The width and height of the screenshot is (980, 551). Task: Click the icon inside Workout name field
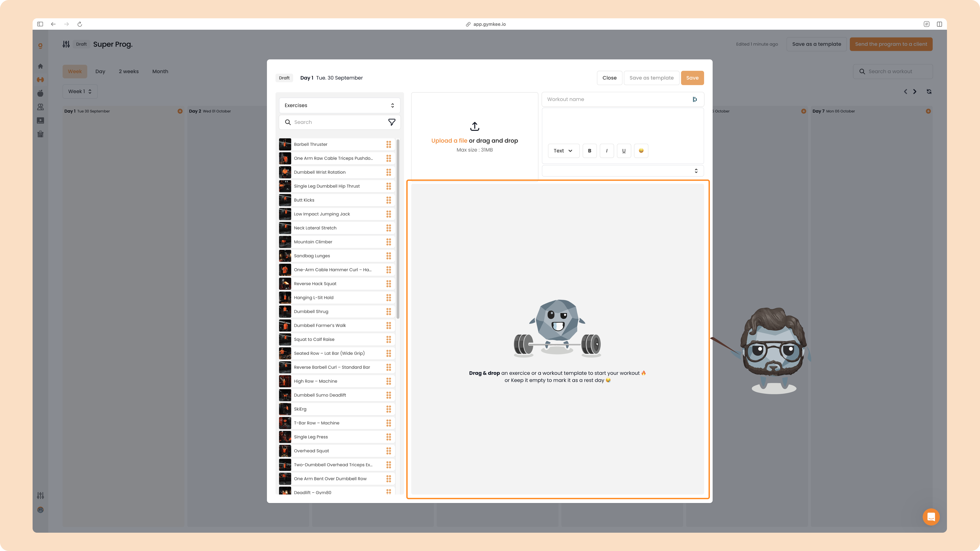tap(695, 99)
